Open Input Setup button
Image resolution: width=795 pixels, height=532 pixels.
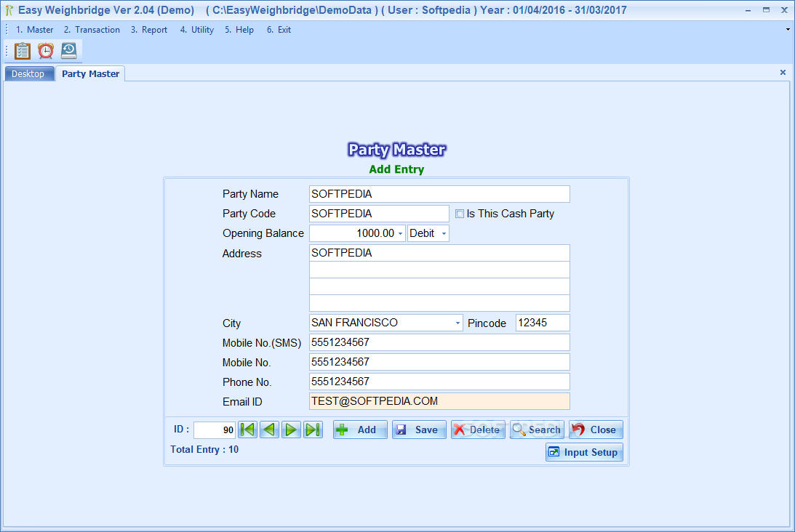click(584, 453)
